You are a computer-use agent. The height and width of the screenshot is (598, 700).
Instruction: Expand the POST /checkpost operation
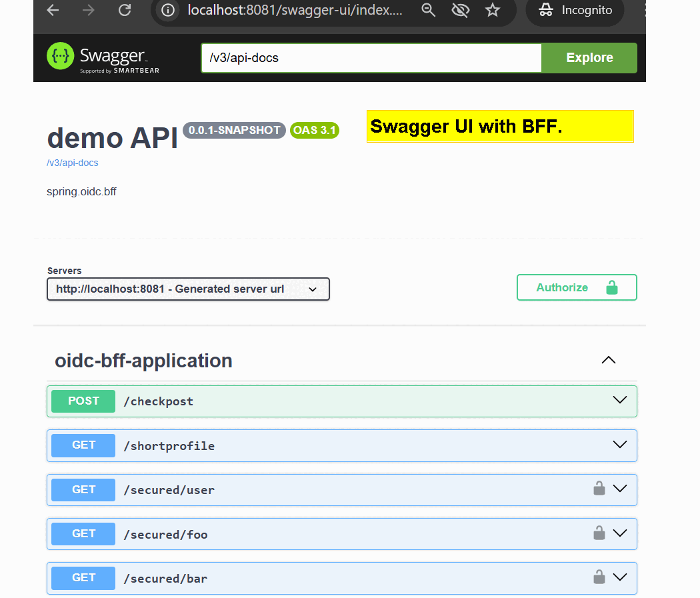(x=620, y=400)
